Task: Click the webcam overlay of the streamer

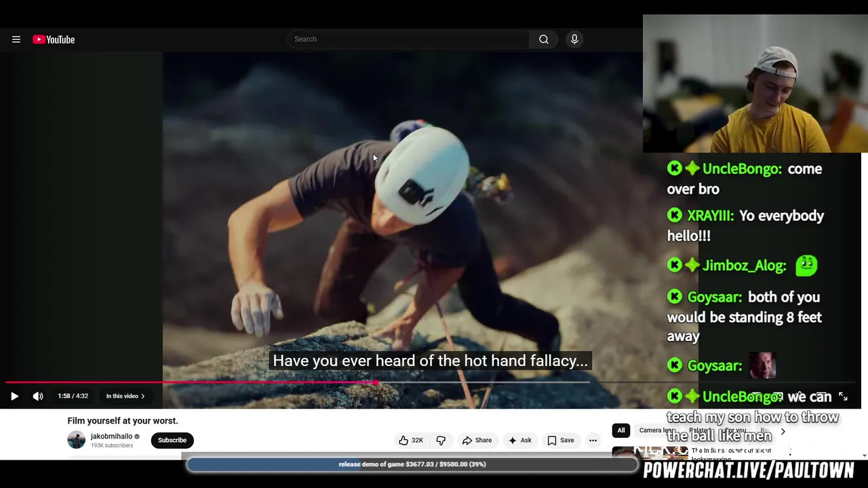Action: coord(755,84)
